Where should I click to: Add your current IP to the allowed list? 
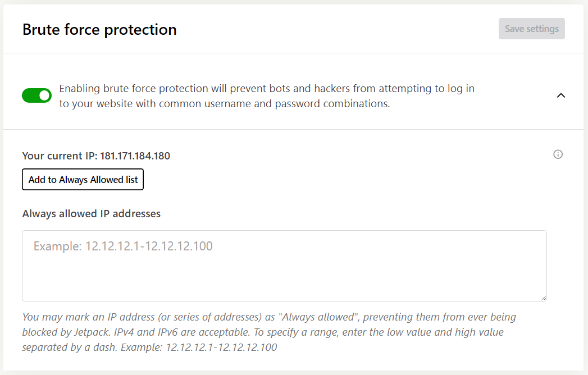[83, 179]
